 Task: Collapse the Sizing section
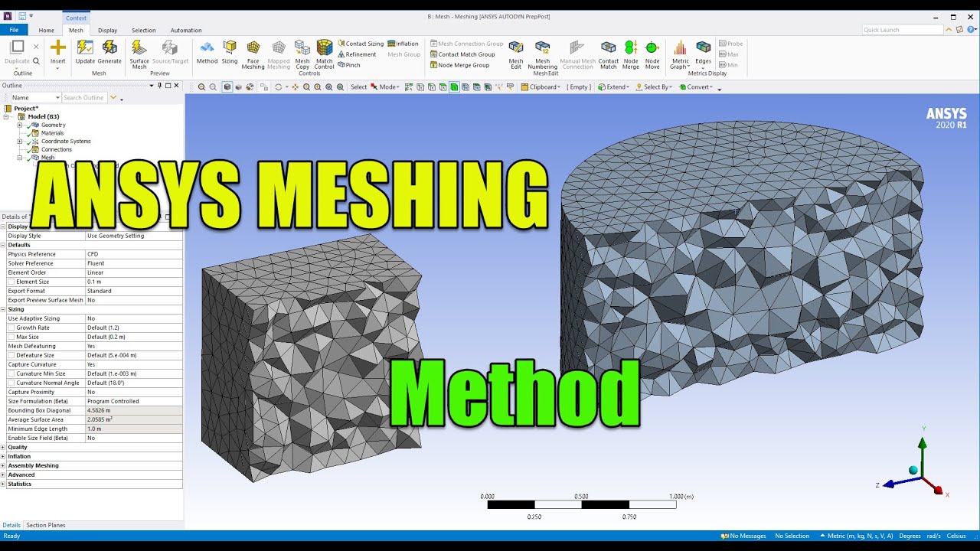pos(3,309)
